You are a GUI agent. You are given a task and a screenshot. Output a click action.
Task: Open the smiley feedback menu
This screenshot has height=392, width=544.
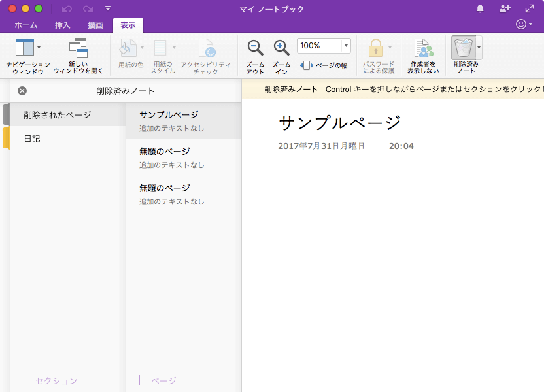point(522,24)
